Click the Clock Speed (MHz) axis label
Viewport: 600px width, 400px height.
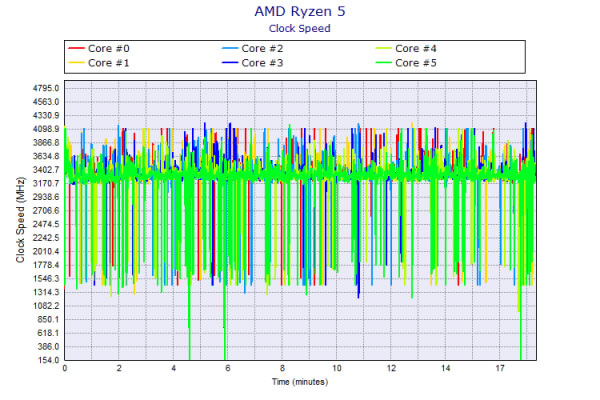click(x=20, y=220)
